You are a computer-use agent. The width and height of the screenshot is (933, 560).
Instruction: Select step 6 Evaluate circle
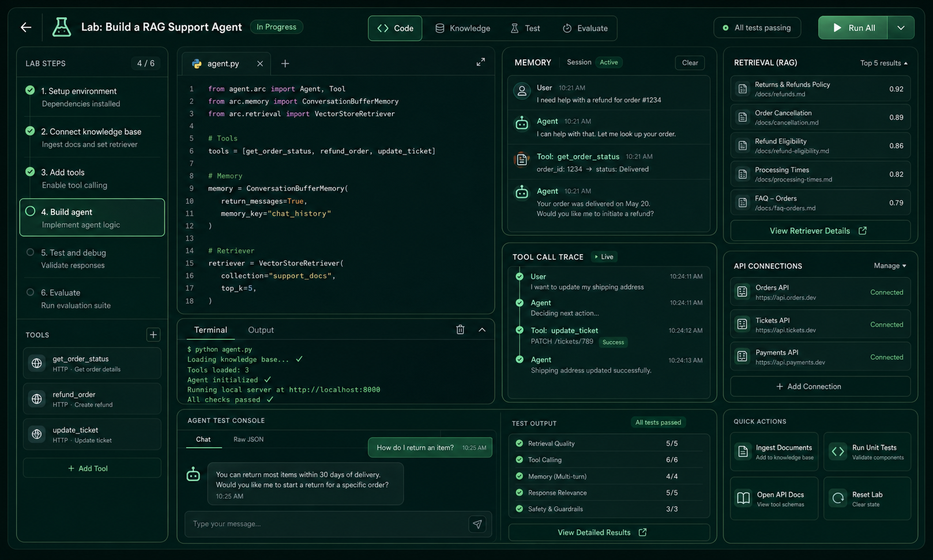coord(30,292)
